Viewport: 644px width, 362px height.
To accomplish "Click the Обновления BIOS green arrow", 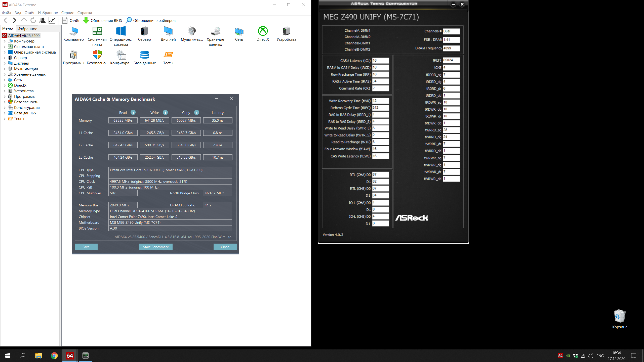I will pyautogui.click(x=86, y=20).
